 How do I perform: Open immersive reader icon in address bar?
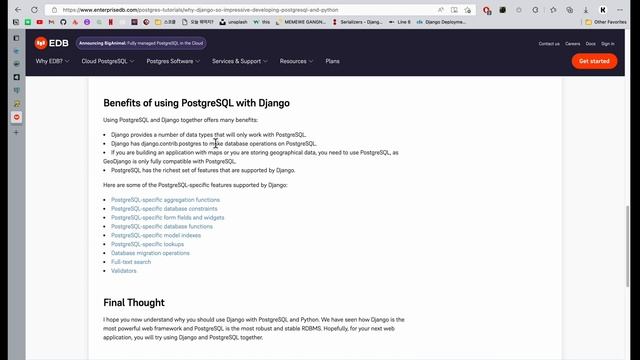pyautogui.click(x=454, y=10)
